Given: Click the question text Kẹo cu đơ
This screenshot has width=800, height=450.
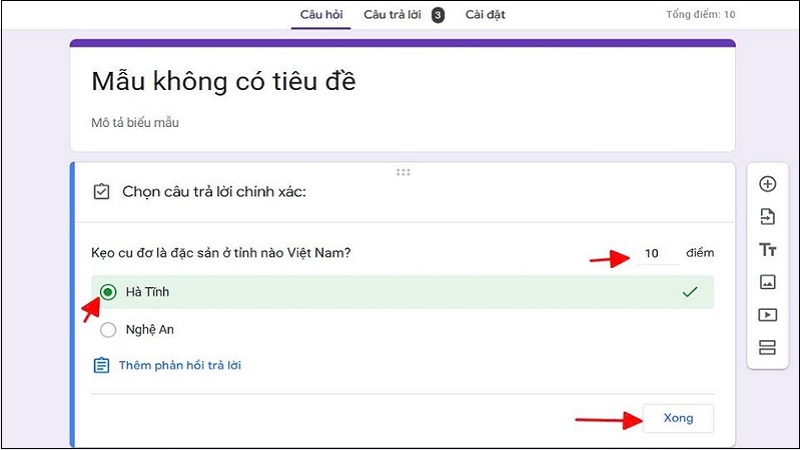Looking at the screenshot, I should pyautogui.click(x=221, y=253).
